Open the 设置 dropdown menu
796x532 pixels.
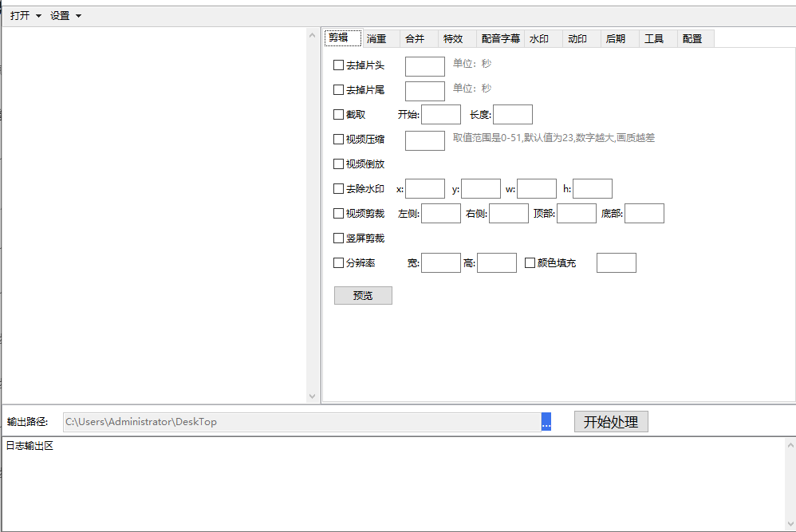click(65, 16)
